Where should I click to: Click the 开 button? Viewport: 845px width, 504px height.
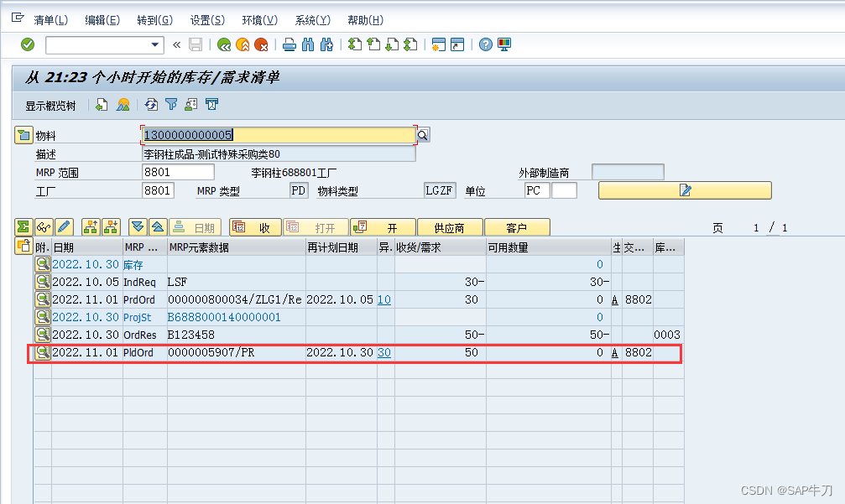[383, 227]
